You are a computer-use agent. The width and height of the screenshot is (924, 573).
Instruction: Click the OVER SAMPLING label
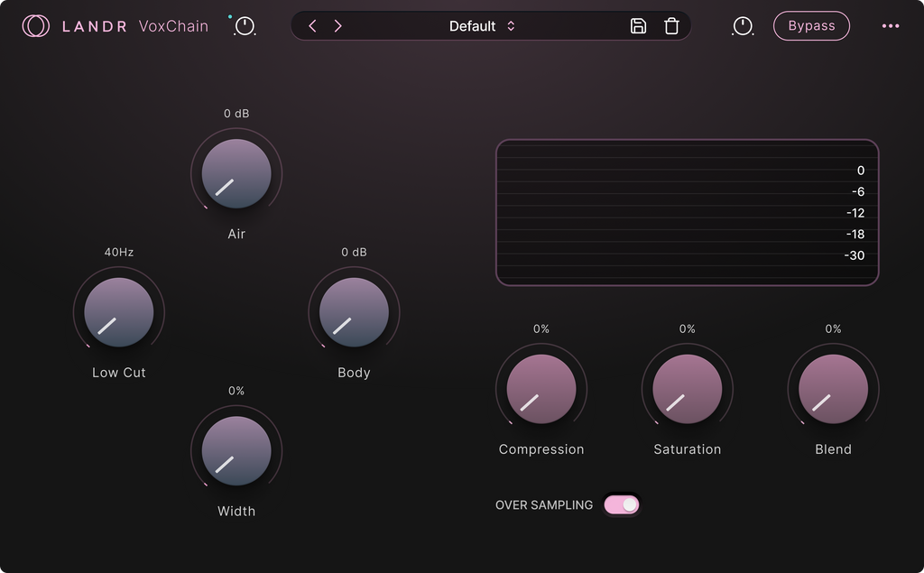tap(544, 505)
